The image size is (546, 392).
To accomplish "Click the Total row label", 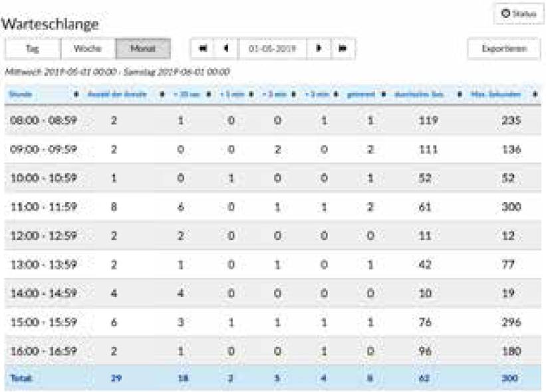I will [x=18, y=377].
